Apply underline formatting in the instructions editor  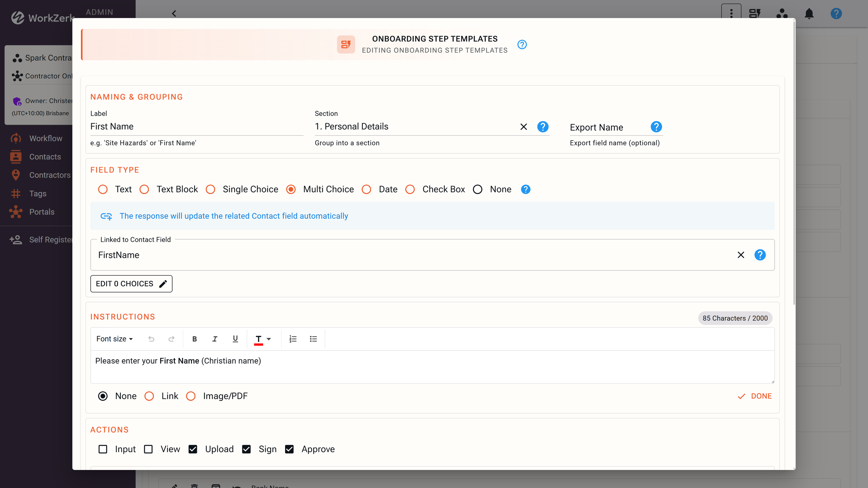pyautogui.click(x=235, y=339)
